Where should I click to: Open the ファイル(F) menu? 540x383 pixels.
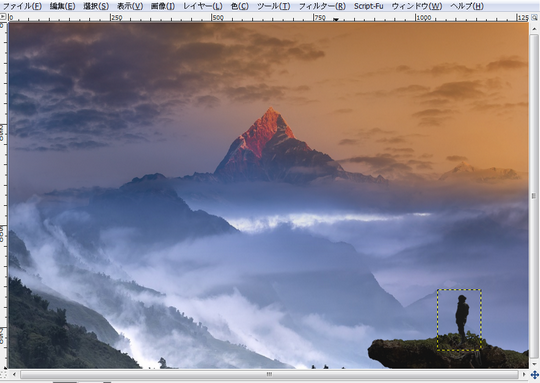click(22, 6)
